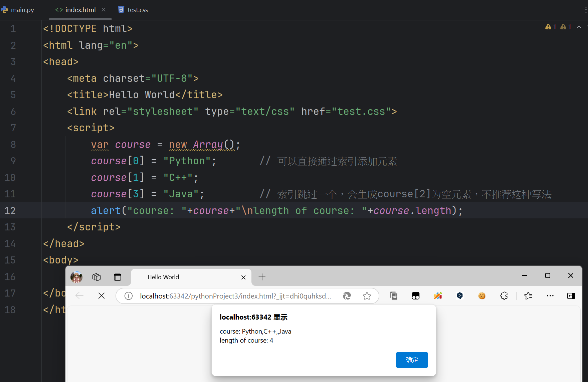Click the 确定 button in the alert dialog
This screenshot has height=382, width=588.
click(x=412, y=360)
